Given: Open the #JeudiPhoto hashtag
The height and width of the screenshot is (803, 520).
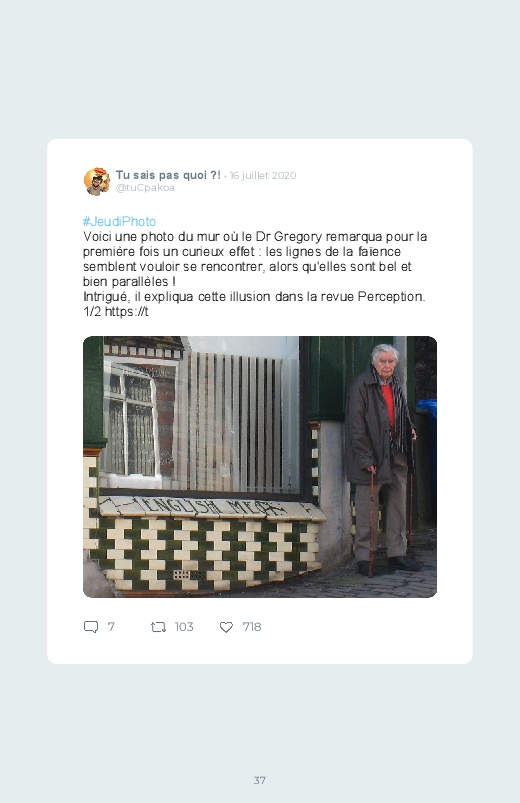Looking at the screenshot, I should point(119,222).
